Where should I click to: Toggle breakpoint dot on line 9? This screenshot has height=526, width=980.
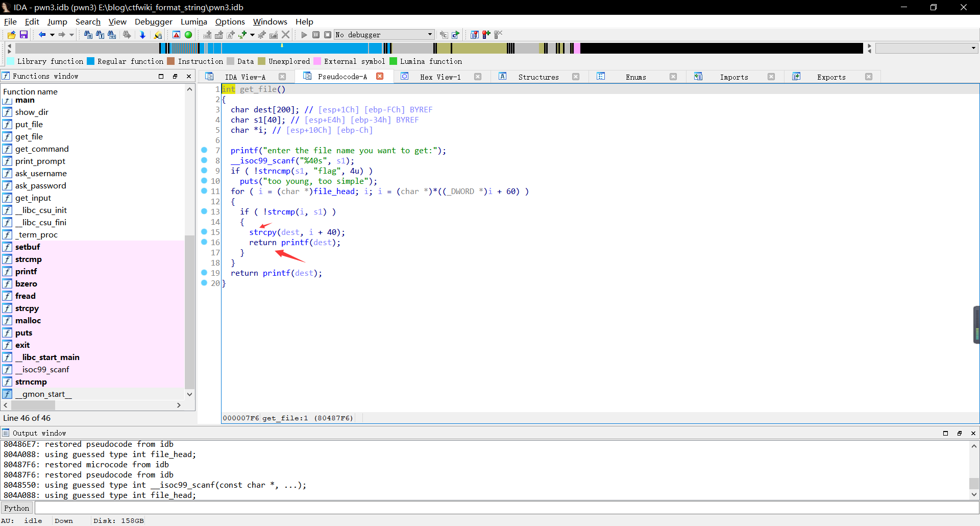click(x=204, y=171)
